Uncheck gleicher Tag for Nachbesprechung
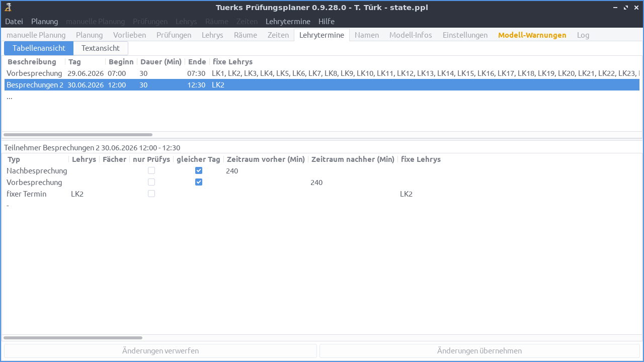 [x=199, y=170]
